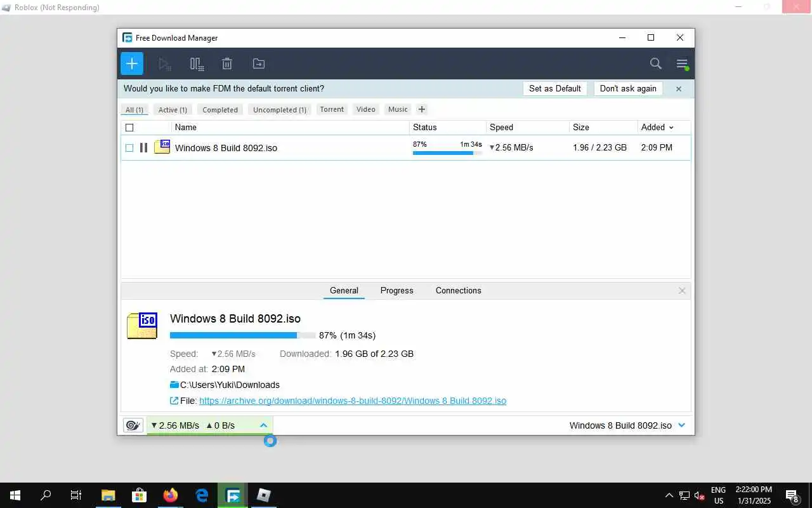Switch to the Progress details tab
Screen dimensions: 812x508
(397, 290)
